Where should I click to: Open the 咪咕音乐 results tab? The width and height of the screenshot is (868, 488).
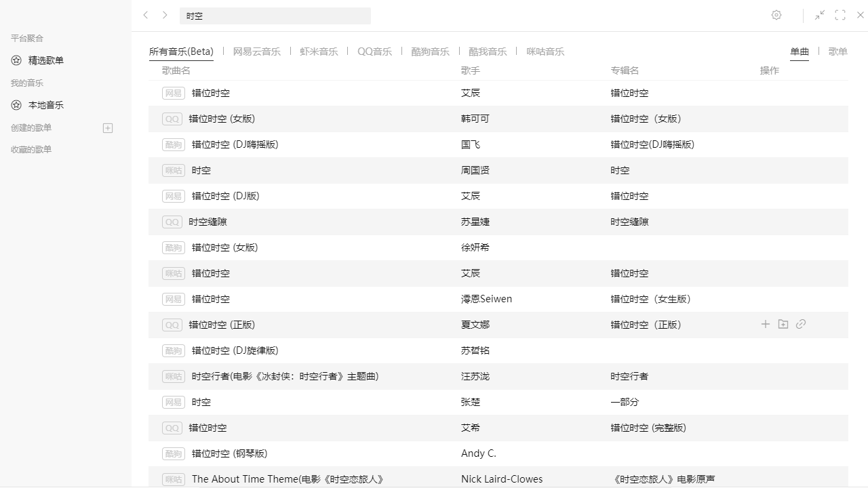(x=545, y=51)
